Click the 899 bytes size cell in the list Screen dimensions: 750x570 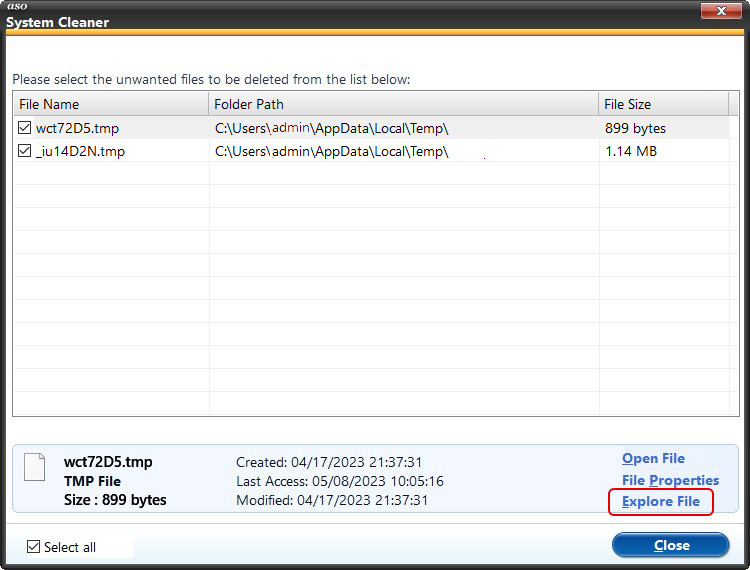pyautogui.click(x=635, y=128)
